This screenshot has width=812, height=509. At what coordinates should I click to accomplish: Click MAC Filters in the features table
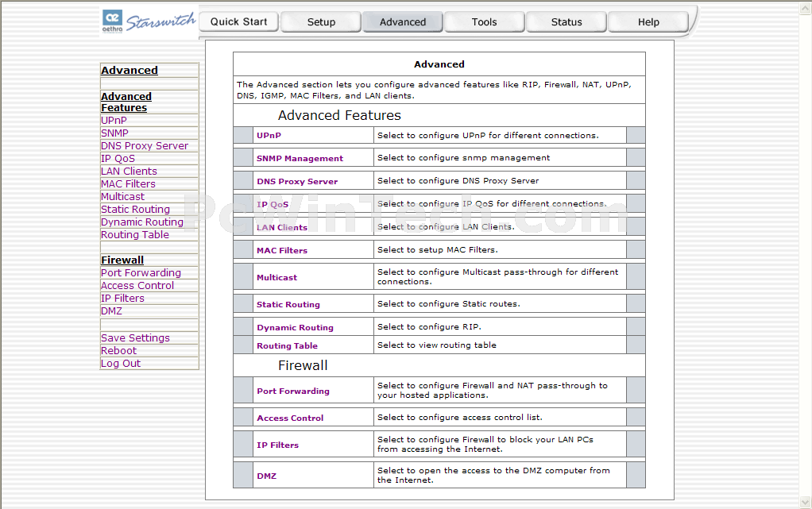point(282,251)
